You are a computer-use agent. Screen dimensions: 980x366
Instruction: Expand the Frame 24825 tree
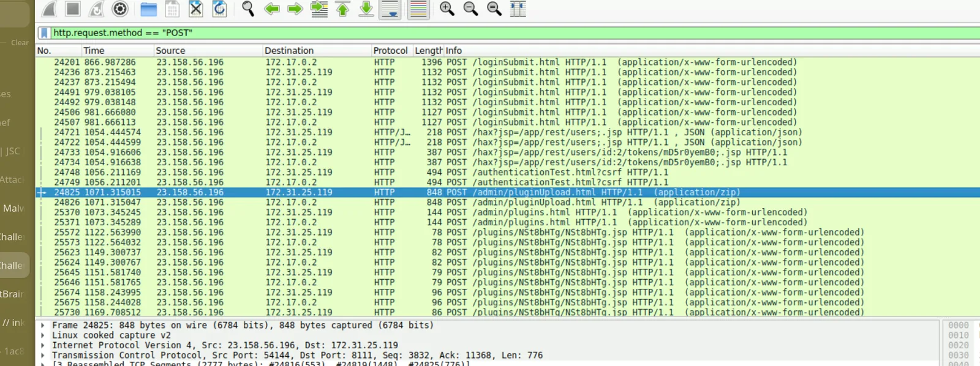[42, 326]
